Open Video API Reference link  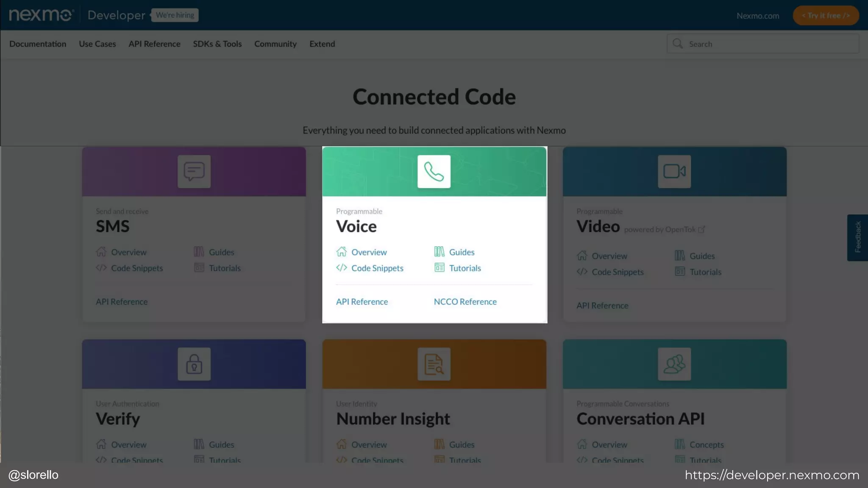(x=602, y=305)
